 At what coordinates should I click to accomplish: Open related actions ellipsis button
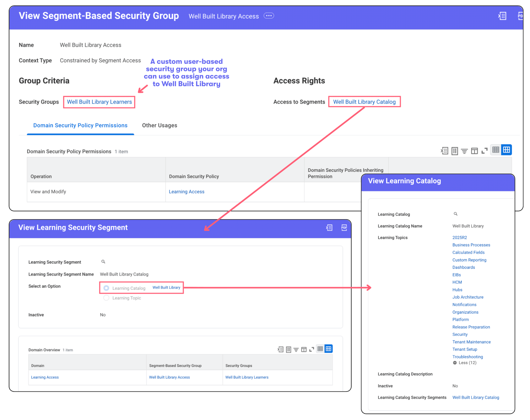pos(269,16)
